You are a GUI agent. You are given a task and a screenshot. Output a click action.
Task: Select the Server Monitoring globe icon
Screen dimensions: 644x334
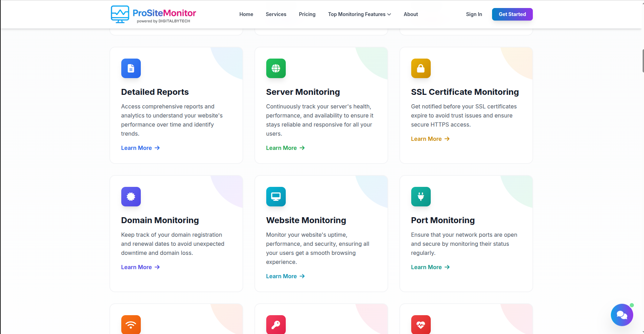click(x=276, y=68)
